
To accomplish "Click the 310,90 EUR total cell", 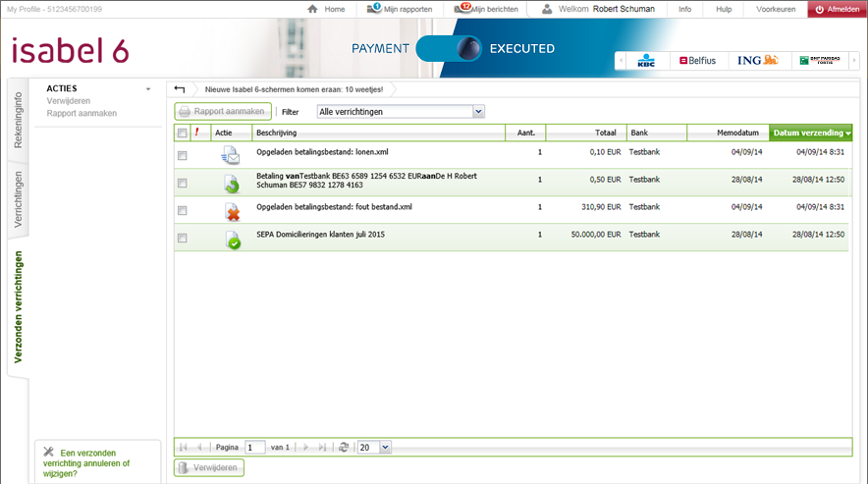I will pyautogui.click(x=601, y=206).
